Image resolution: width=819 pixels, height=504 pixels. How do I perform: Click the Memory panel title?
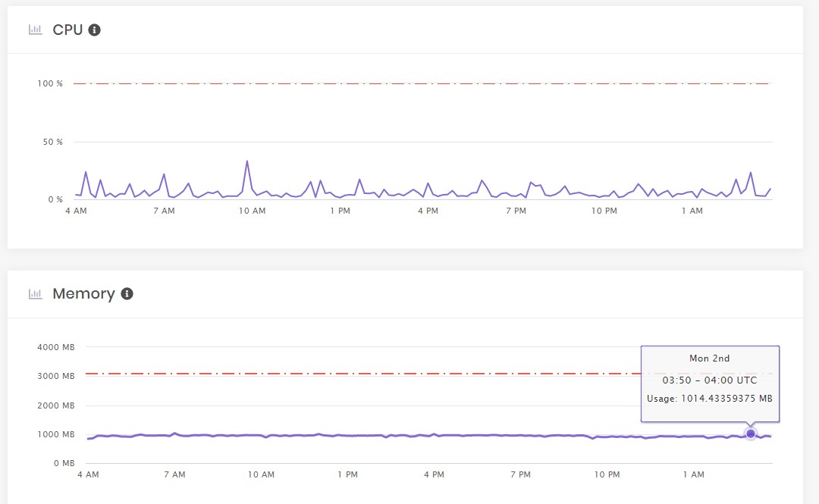(83, 293)
